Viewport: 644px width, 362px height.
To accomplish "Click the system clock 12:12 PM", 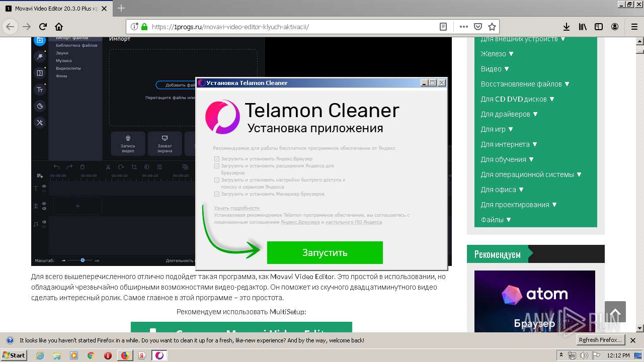I will pos(617,355).
